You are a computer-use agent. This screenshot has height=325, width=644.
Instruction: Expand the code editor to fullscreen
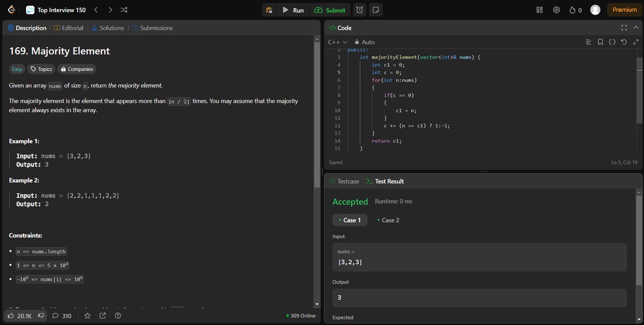(624, 27)
